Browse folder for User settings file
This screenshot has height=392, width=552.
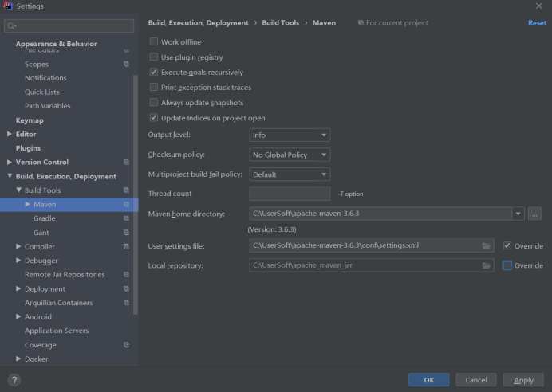coord(486,245)
